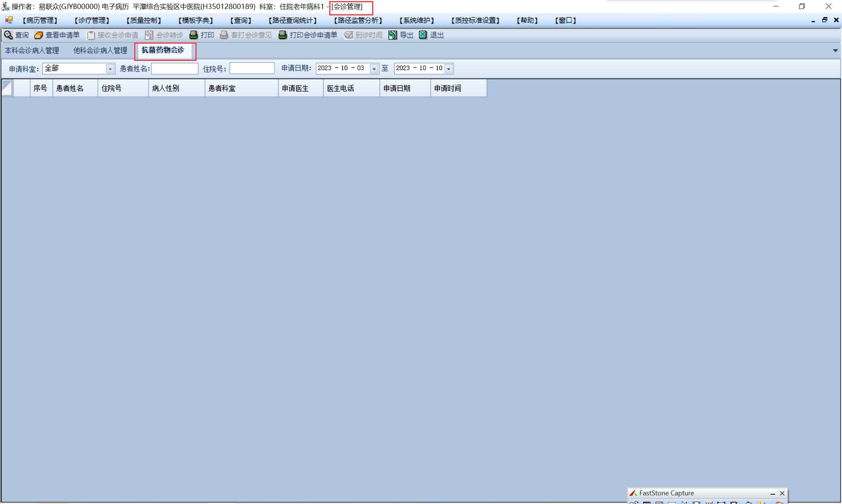Screen dimensions: 842x504
Task: Click the 打印 printer icon
Action: click(194, 35)
